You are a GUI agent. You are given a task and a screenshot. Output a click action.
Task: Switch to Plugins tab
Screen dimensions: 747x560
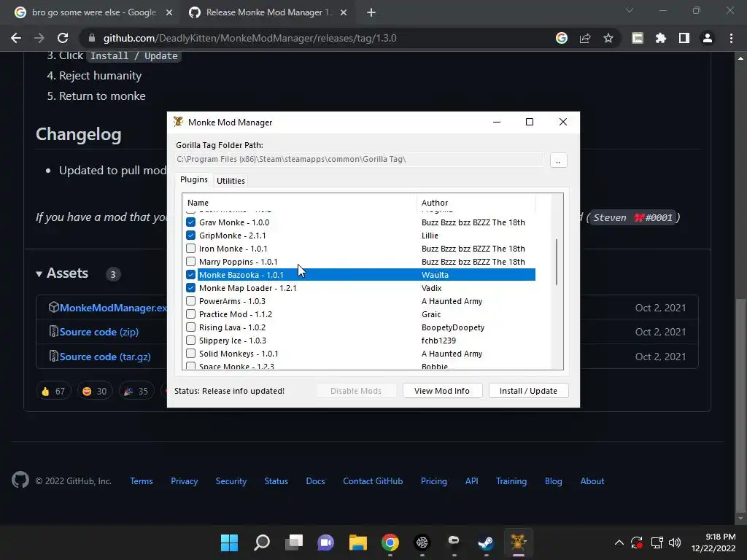point(194,179)
